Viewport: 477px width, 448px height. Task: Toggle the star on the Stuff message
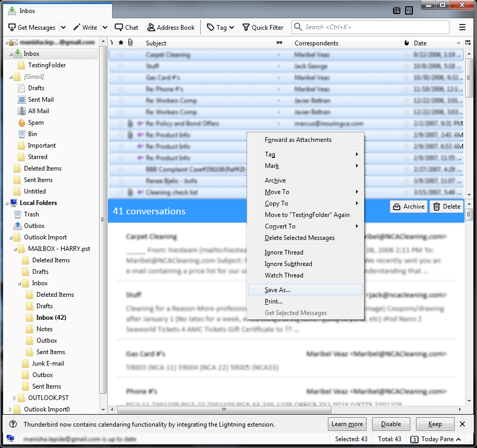tap(121, 66)
